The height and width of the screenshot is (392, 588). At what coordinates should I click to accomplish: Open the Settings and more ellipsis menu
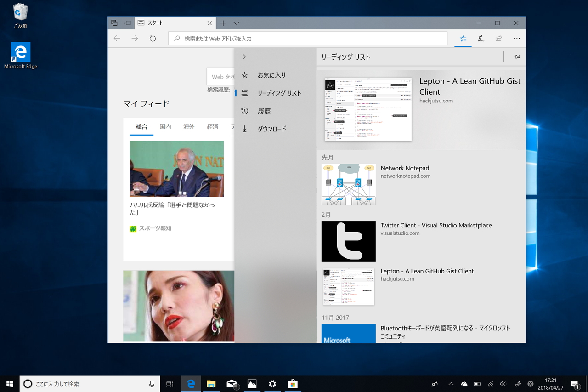click(x=517, y=39)
